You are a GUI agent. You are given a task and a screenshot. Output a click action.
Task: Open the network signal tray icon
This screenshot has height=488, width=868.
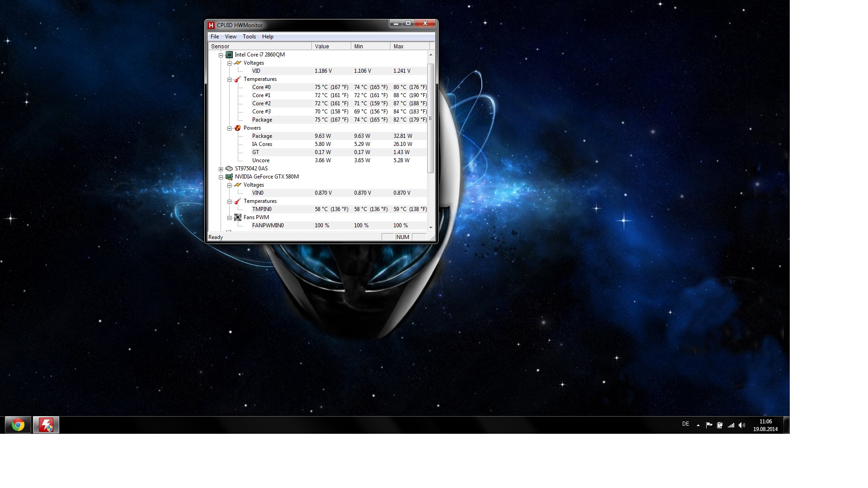[x=731, y=425]
